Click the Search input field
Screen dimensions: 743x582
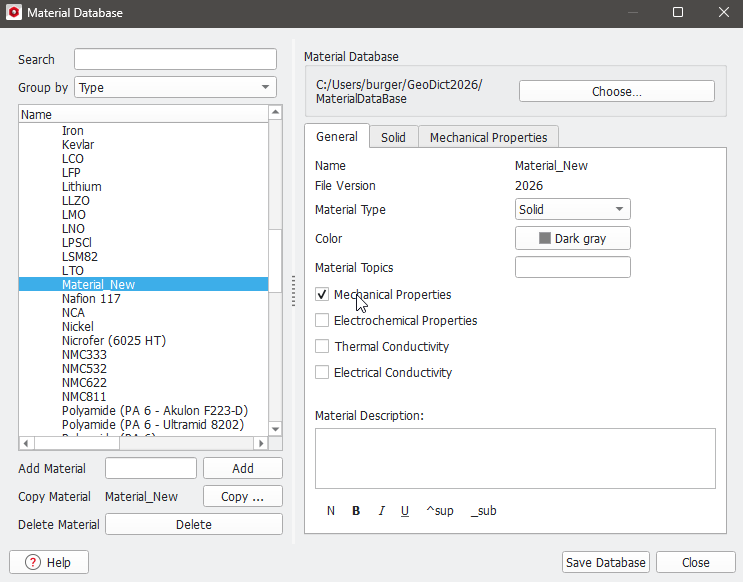click(x=175, y=59)
